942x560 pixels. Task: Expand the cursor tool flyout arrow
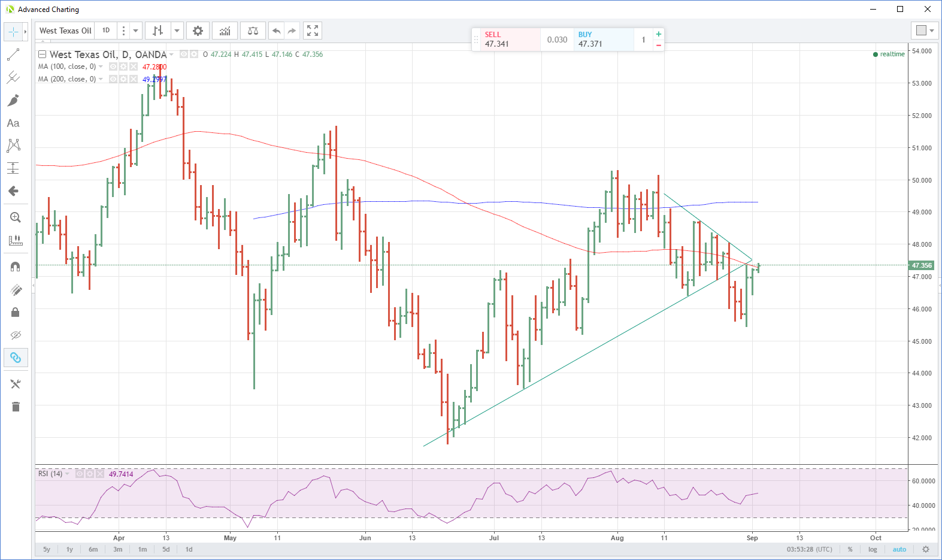coord(25,31)
